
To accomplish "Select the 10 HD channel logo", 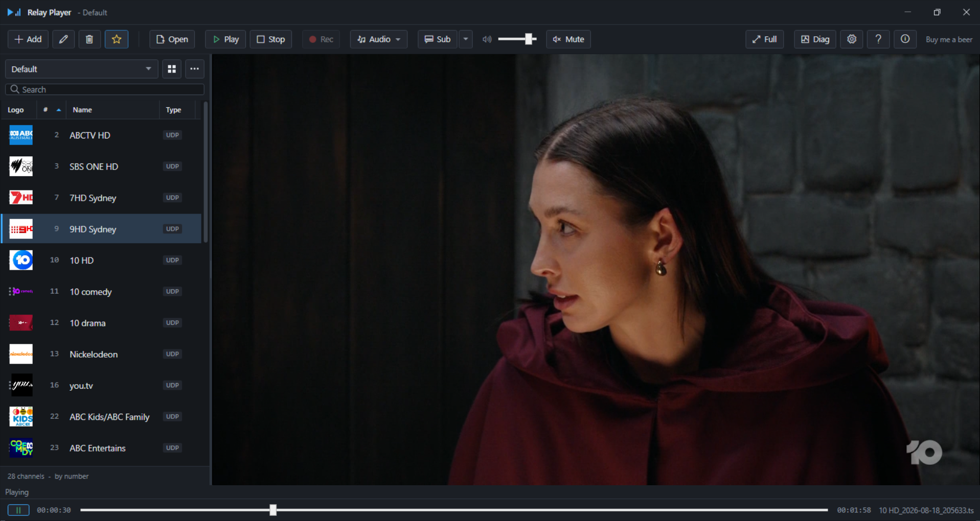I will click(21, 260).
